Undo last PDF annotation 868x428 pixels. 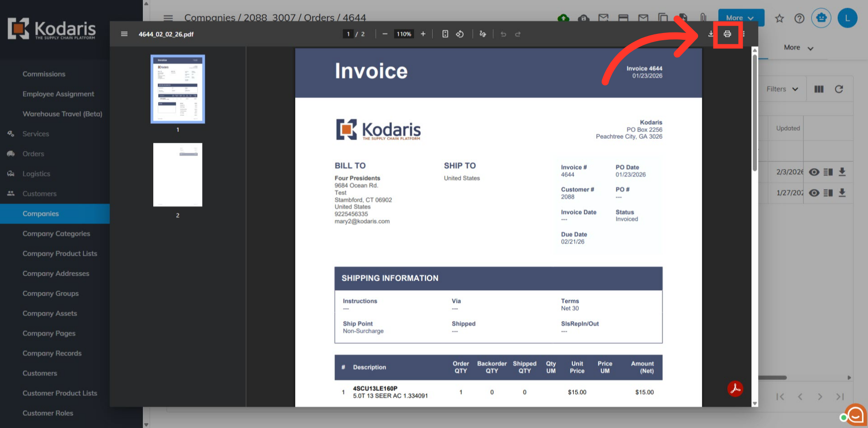point(503,34)
